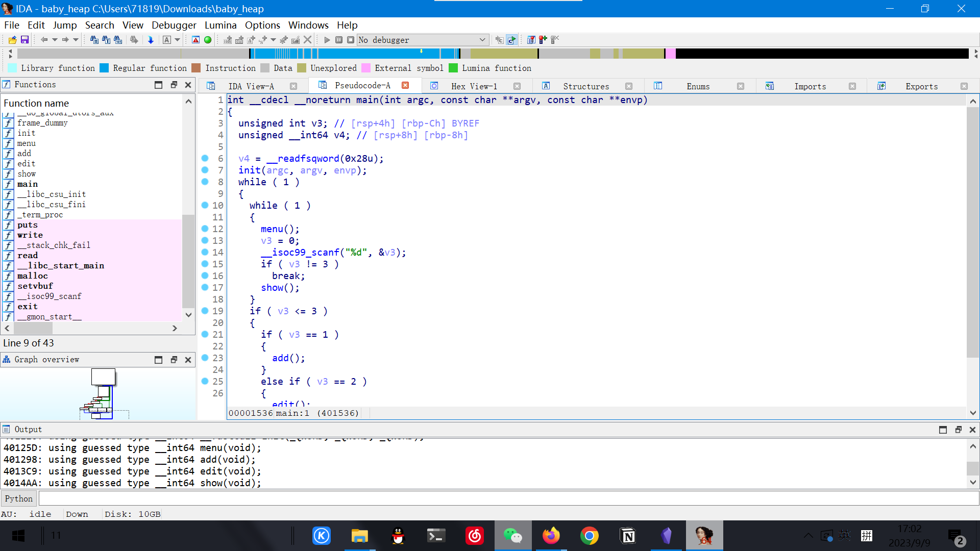Open the Jump menu
Screen dimensions: 980x551
click(64, 25)
